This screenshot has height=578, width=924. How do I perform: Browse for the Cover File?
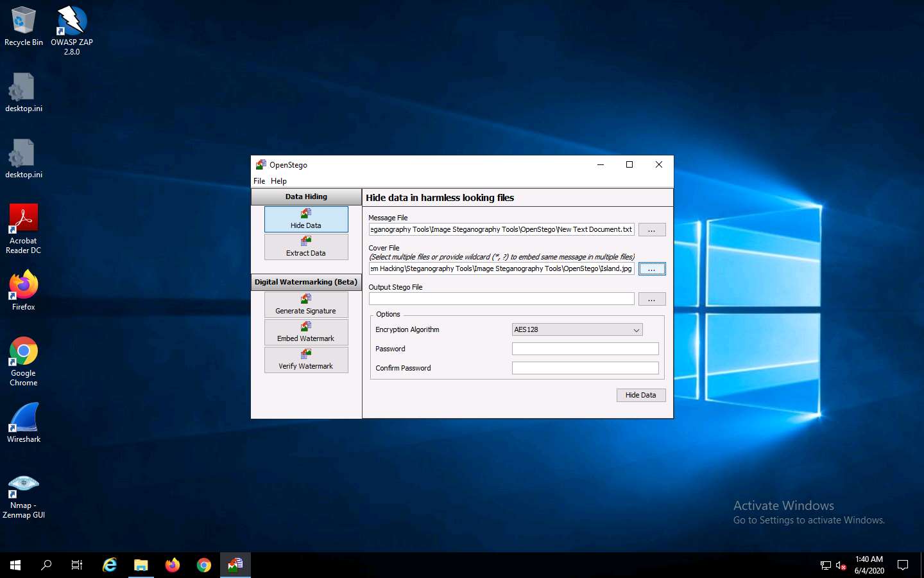(x=652, y=268)
